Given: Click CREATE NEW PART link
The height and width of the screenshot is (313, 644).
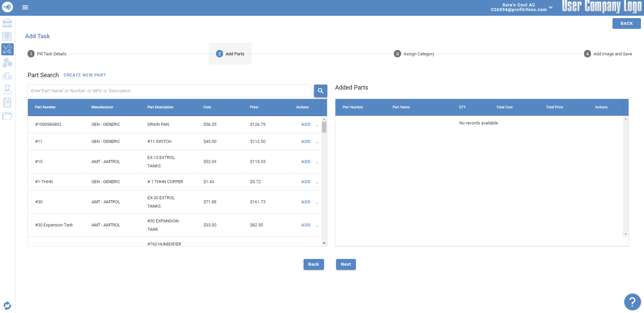Looking at the screenshot, I should tap(85, 75).
